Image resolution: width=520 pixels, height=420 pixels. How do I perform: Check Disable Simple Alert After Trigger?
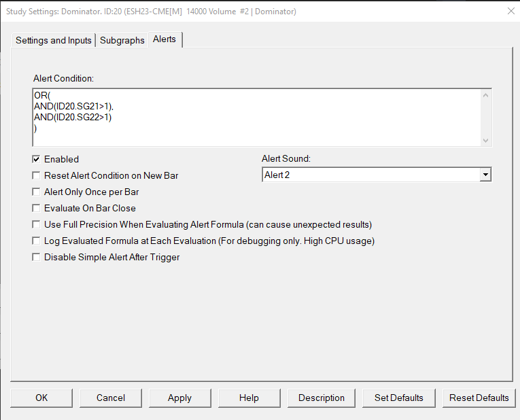click(x=37, y=258)
